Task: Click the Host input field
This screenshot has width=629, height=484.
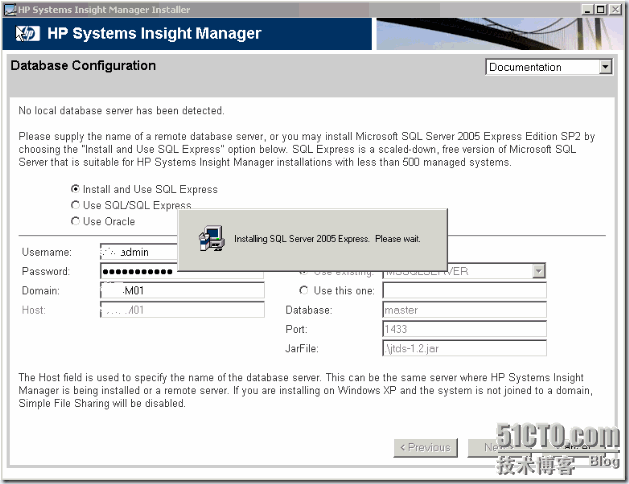Action: point(182,310)
